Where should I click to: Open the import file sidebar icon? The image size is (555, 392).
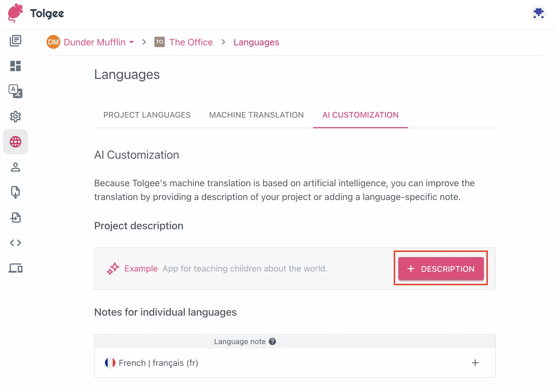pos(15,192)
